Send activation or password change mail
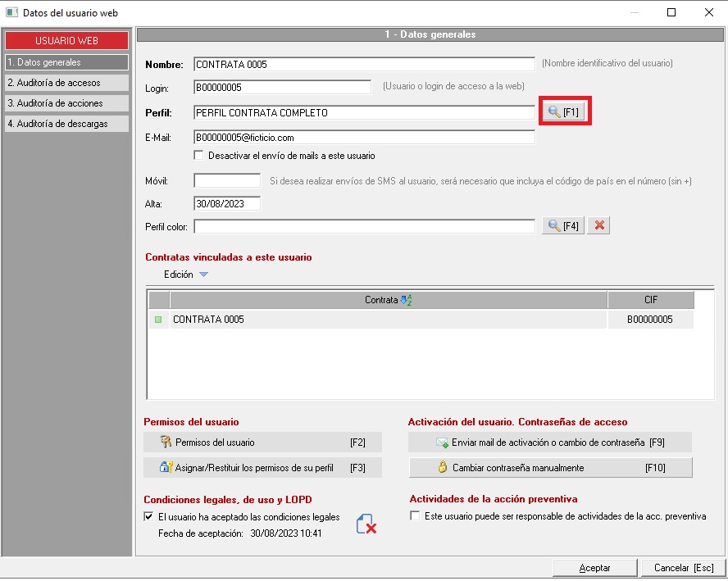 click(550, 443)
